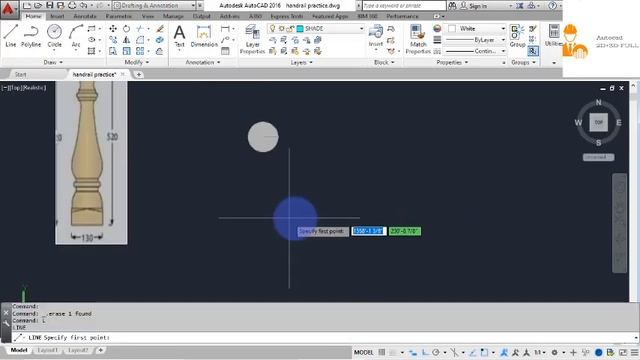Toggle grid display in status bar
640x360 pixels.
click(x=382, y=352)
